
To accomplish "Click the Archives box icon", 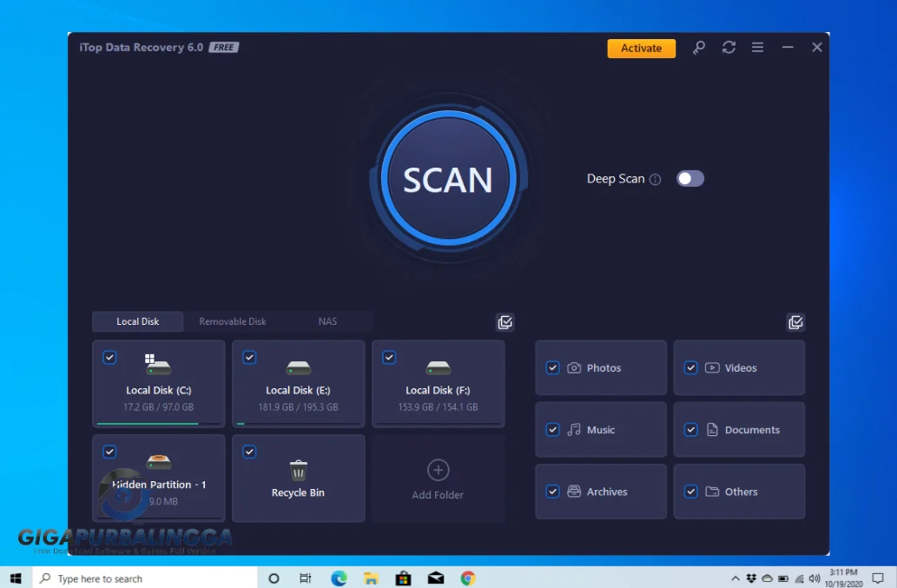I will pyautogui.click(x=574, y=492).
